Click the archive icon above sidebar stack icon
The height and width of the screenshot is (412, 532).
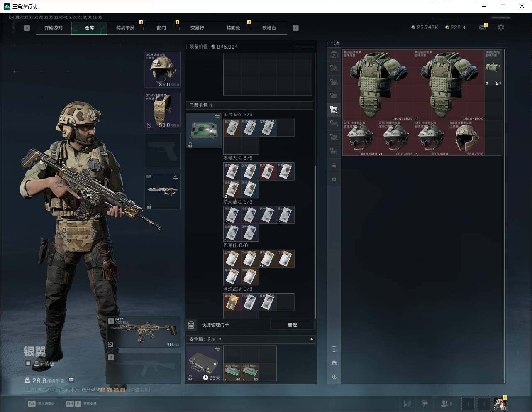(x=334, y=349)
